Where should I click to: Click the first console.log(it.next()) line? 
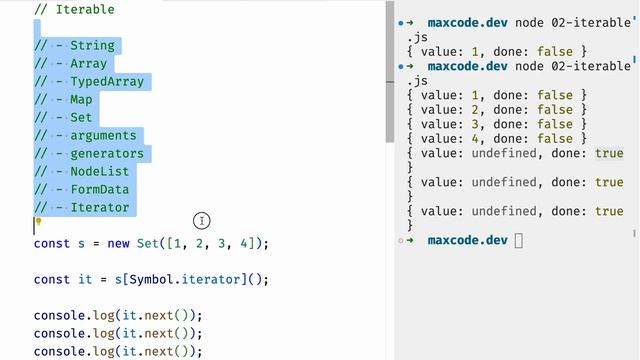(x=118, y=315)
